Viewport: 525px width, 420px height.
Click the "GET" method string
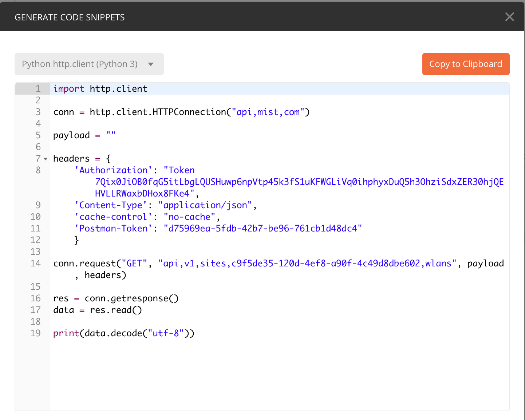click(x=134, y=264)
